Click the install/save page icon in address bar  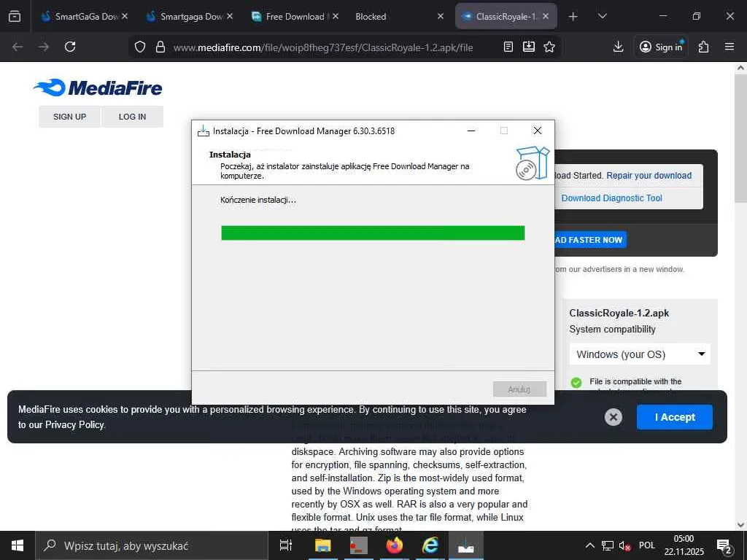[529, 47]
